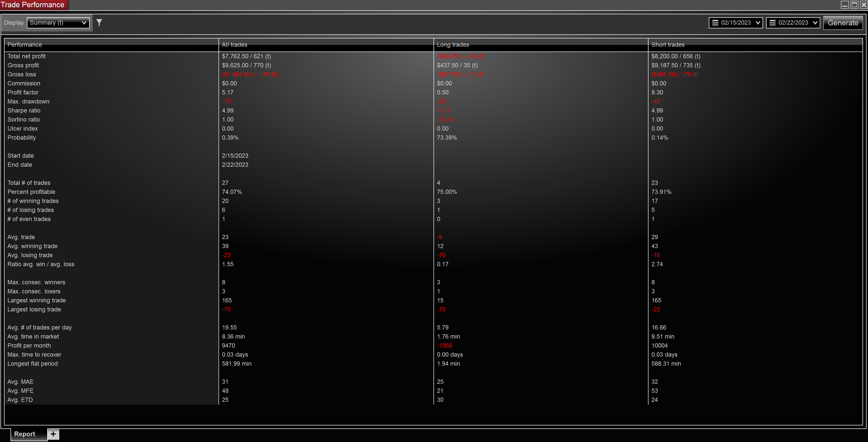Viewport: 868px width, 442px height.
Task: Select the End date value 2/22/2023
Action: (x=235, y=165)
